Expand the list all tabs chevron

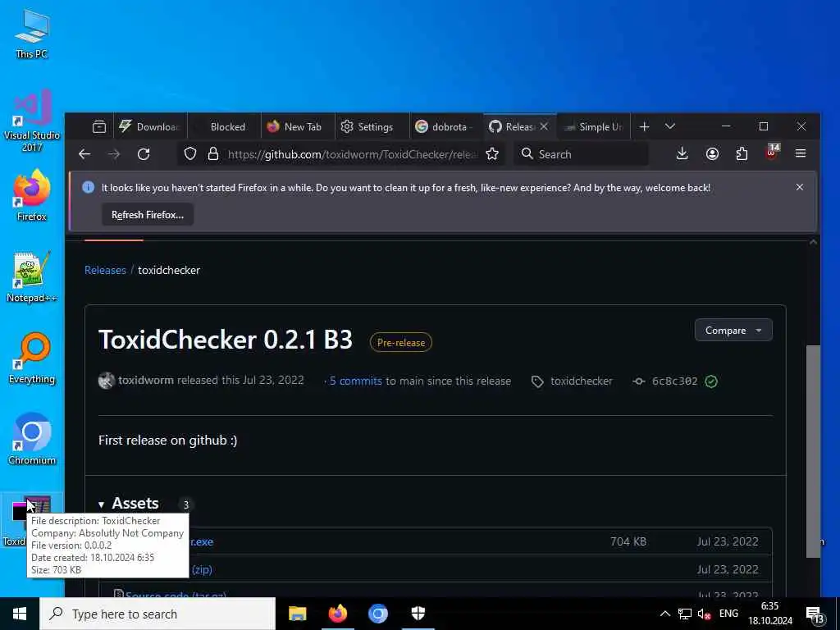point(669,127)
